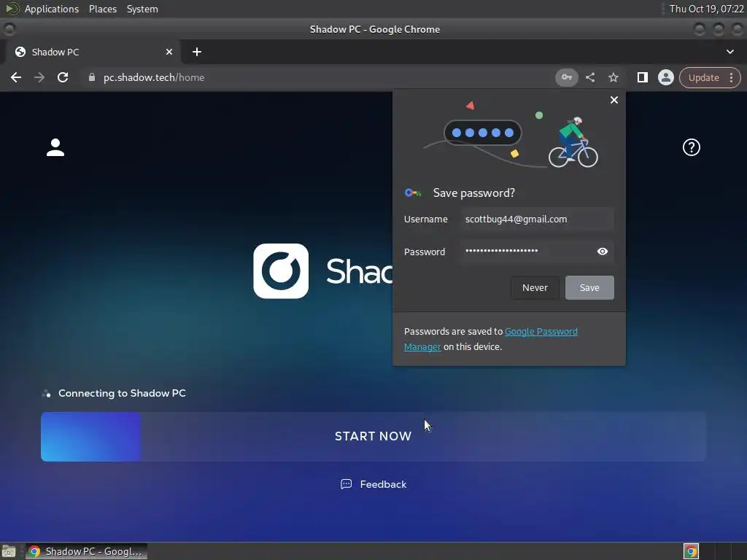This screenshot has width=747, height=560.
Task: Click Save to store the password
Action: coord(589,287)
